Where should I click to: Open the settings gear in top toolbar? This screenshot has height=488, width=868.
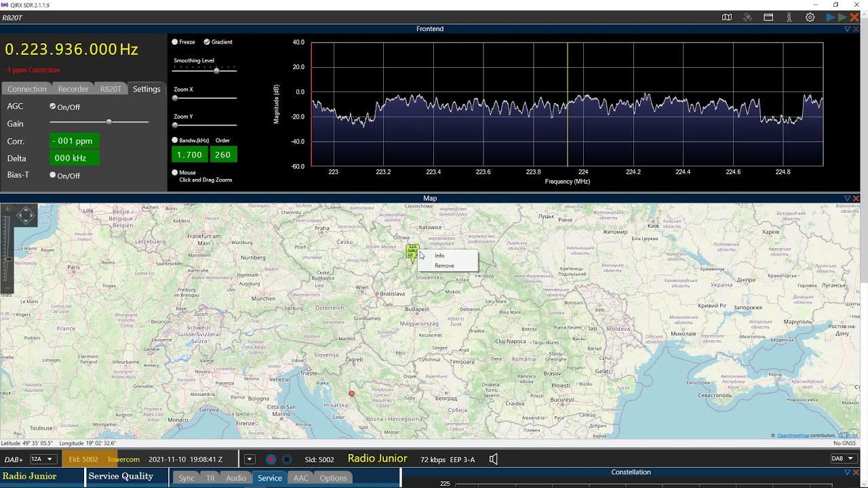pyautogui.click(x=810, y=18)
